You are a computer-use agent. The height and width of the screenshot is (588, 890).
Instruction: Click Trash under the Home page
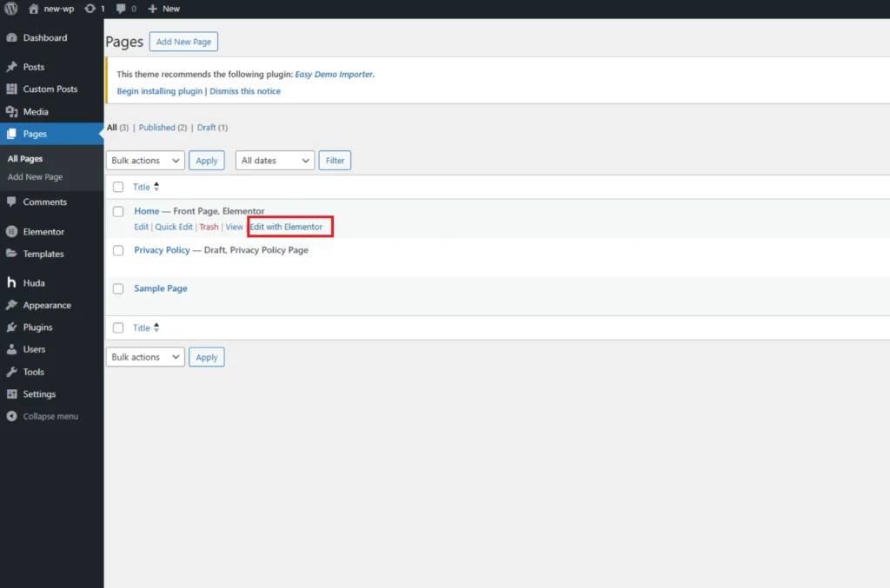[x=209, y=227]
